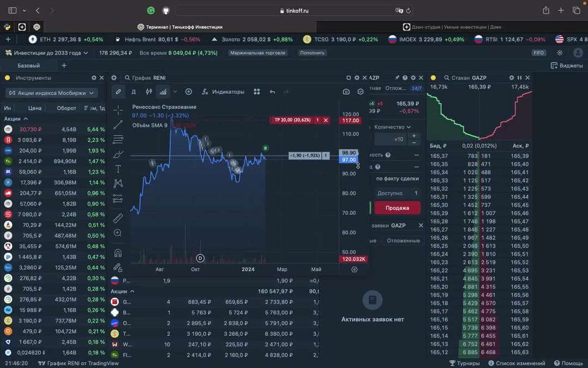
Task: Select the brush drawing tool
Action: pos(118,154)
